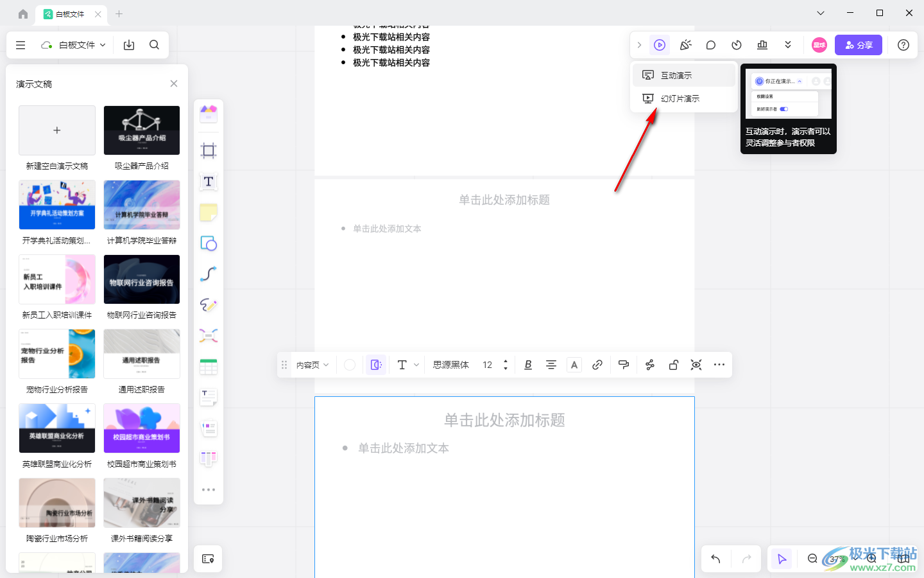Toggle bold formatting

point(528,365)
